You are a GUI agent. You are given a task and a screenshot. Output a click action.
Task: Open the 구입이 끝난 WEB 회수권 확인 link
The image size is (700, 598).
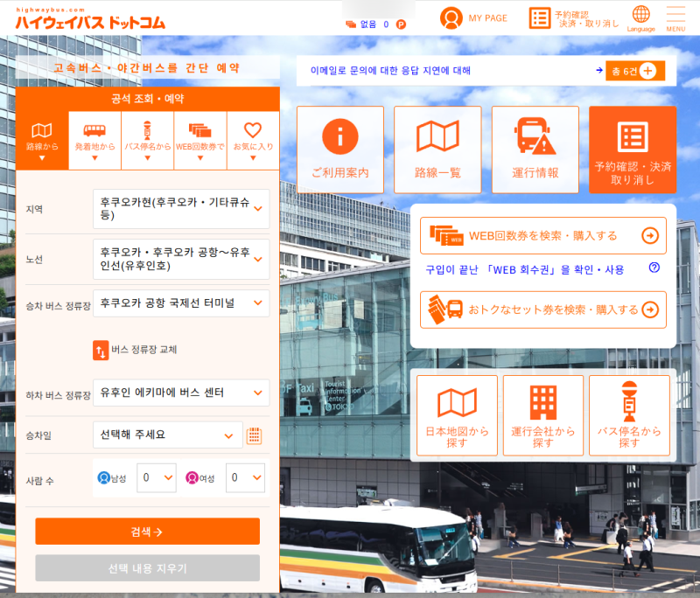[524, 270]
